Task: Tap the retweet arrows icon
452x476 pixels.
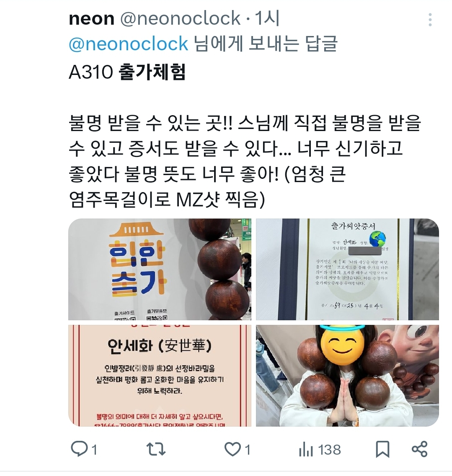Action: tap(156, 449)
